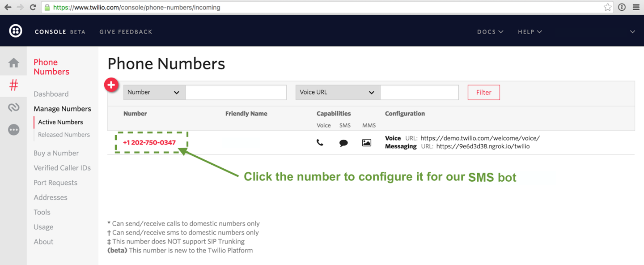Click the Voice URL filter text field
Image resolution: width=644 pixels, height=265 pixels.
tap(419, 92)
